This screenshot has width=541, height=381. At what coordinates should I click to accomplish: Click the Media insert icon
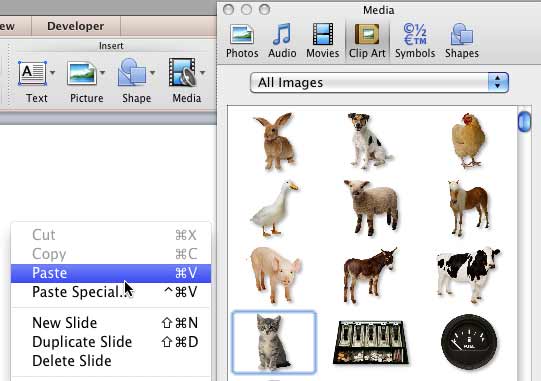point(182,72)
